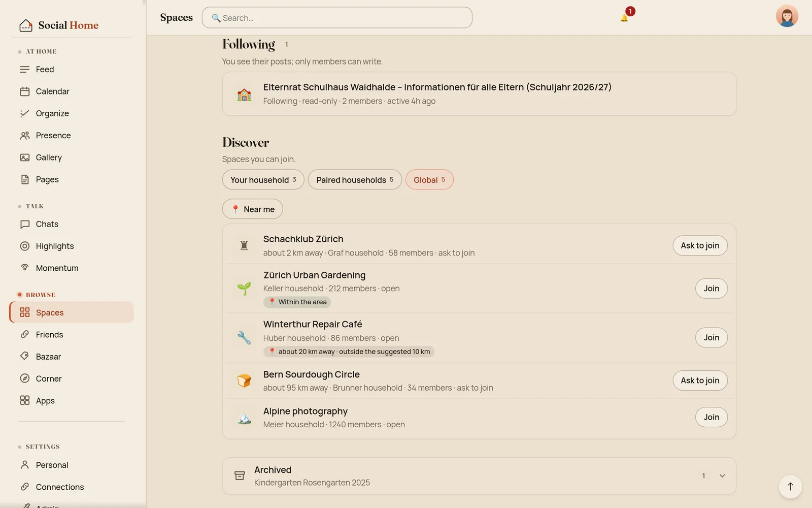The width and height of the screenshot is (812, 508).
Task: Open the Apps grid icon
Action: pos(25,400)
